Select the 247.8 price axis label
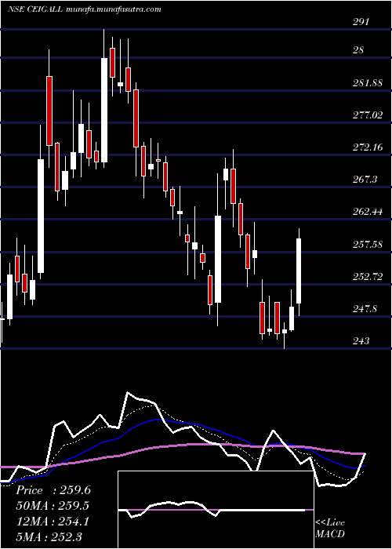Viewport: 392px width, 549px height. tap(365, 309)
